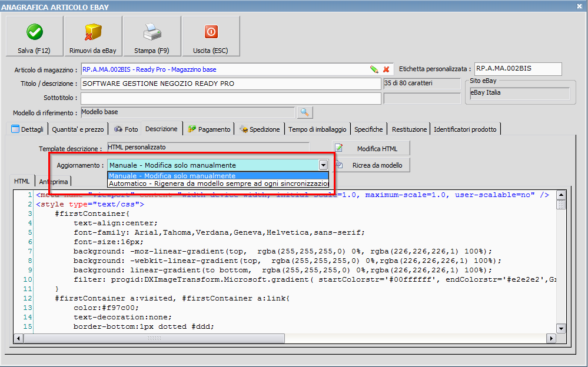Click code line 'text-align:center;'
The height and width of the screenshot is (367, 588).
(x=115, y=223)
